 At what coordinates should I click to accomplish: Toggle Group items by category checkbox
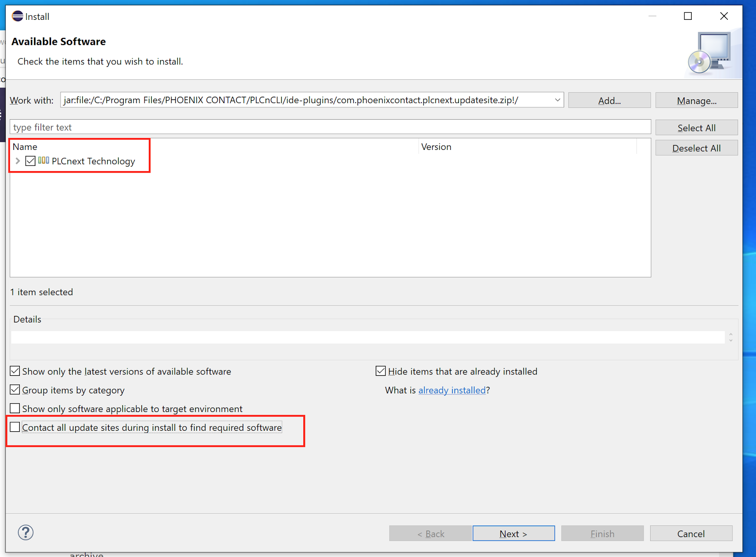[15, 390]
